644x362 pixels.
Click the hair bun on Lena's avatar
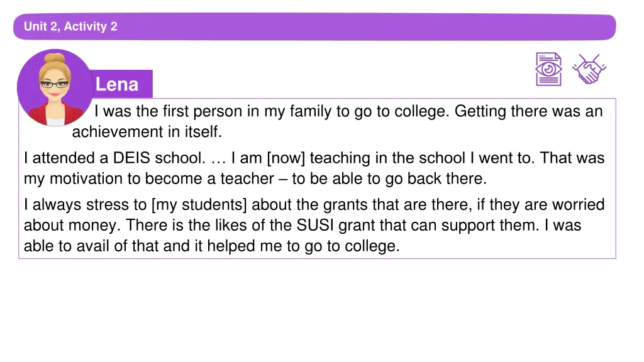click(55, 58)
